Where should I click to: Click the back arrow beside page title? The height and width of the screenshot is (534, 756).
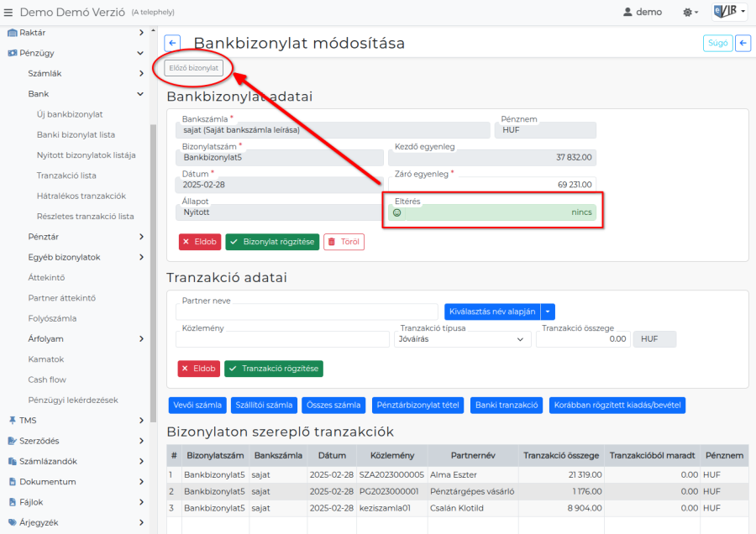(172, 44)
